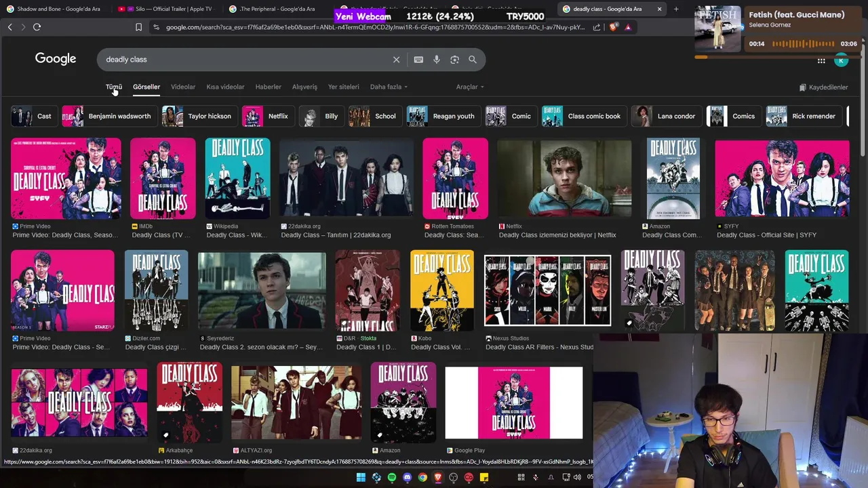Open a new browser tab with plus

coord(676,9)
